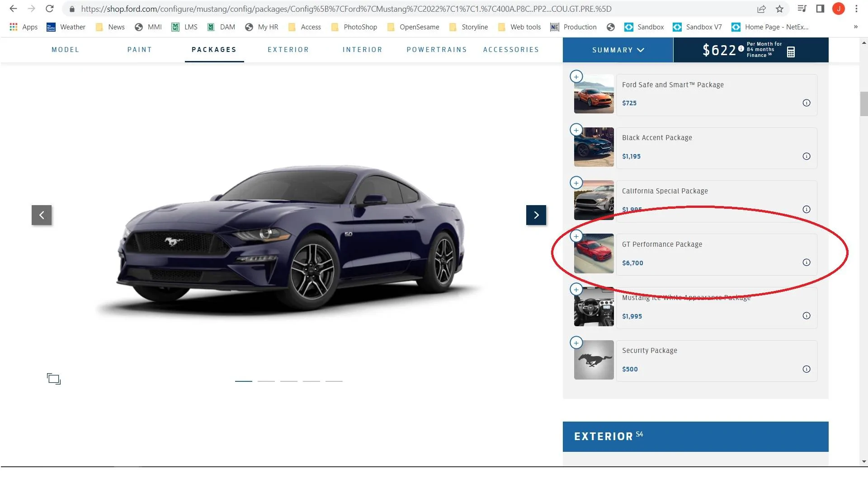Open the Powertrains tab
Image resolution: width=868 pixels, height=488 pixels.
[x=437, y=50]
